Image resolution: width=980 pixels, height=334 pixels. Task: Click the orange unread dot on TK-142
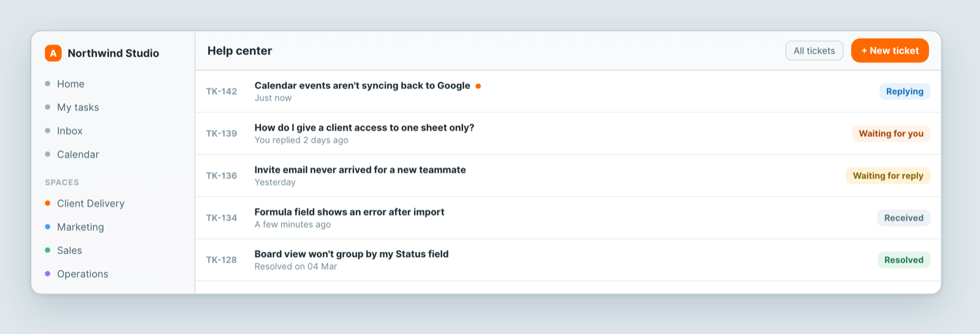pos(478,86)
